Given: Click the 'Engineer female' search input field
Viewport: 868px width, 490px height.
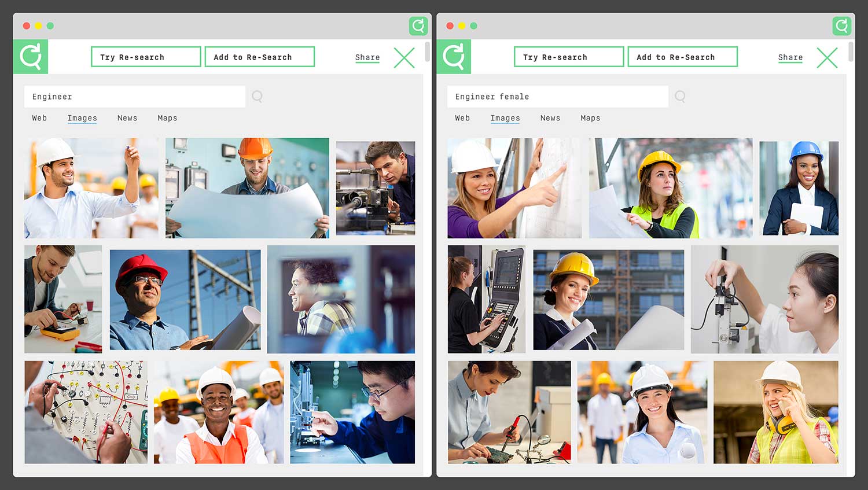Looking at the screenshot, I should click(x=557, y=97).
